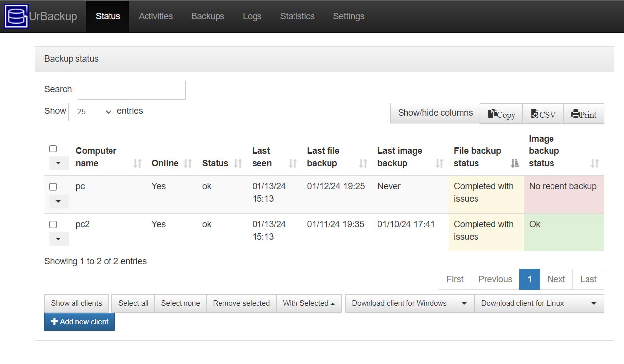Open the With Selected dropdown menu
Image resolution: width=624 pixels, height=364 pixels.
[309, 303]
